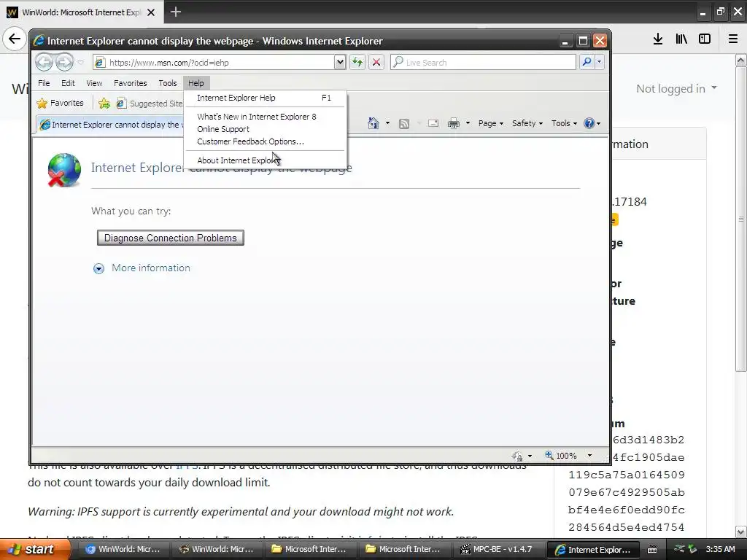The image size is (747, 560).
Task: Select Internet Explorer Help menu item
Action: (x=266, y=98)
